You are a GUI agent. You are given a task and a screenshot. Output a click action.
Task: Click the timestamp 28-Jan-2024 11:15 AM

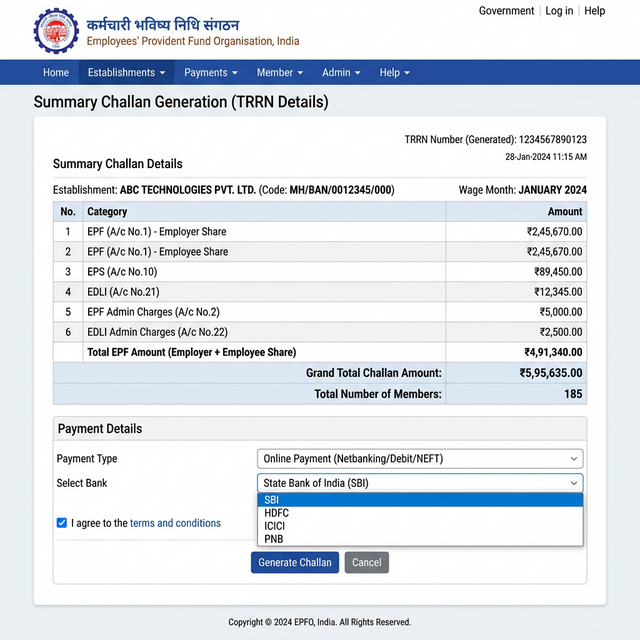pos(546,157)
